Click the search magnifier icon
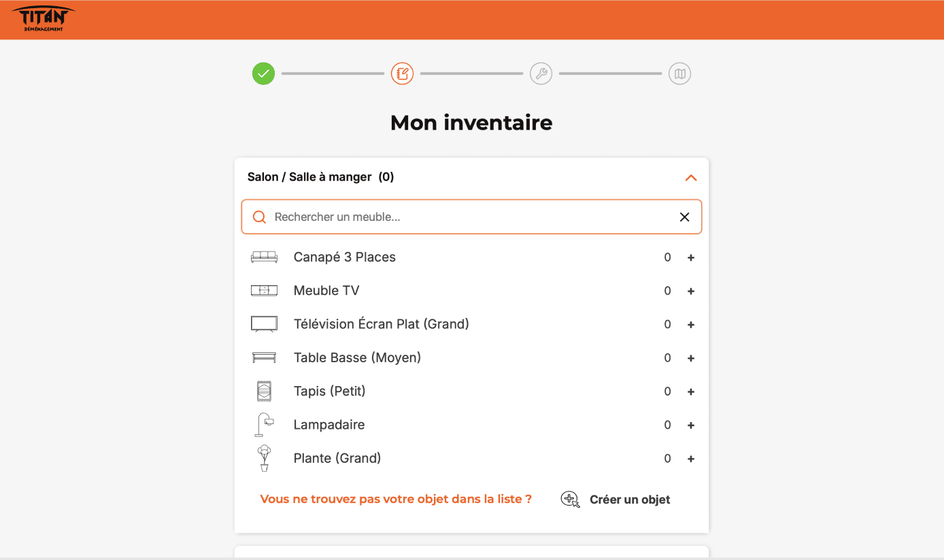 point(259,217)
